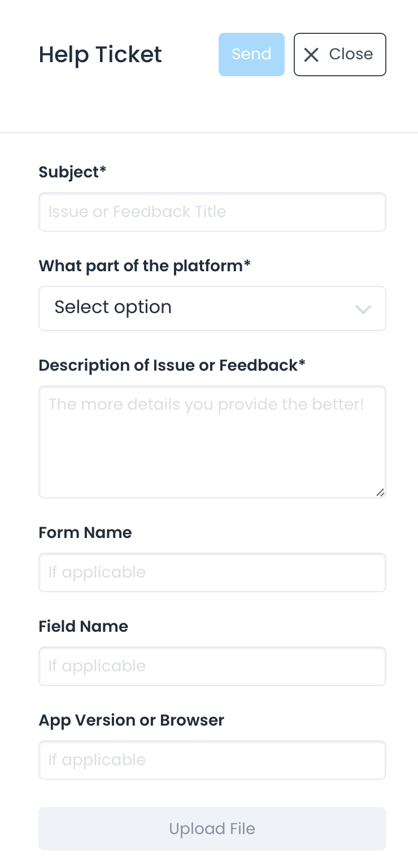Focus the Field Name input field
Viewport: 418px width, 868px height.
pos(212,666)
